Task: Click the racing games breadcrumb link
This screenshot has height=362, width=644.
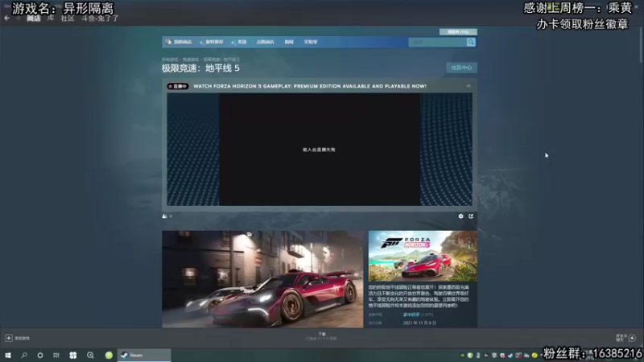Action: click(191, 60)
